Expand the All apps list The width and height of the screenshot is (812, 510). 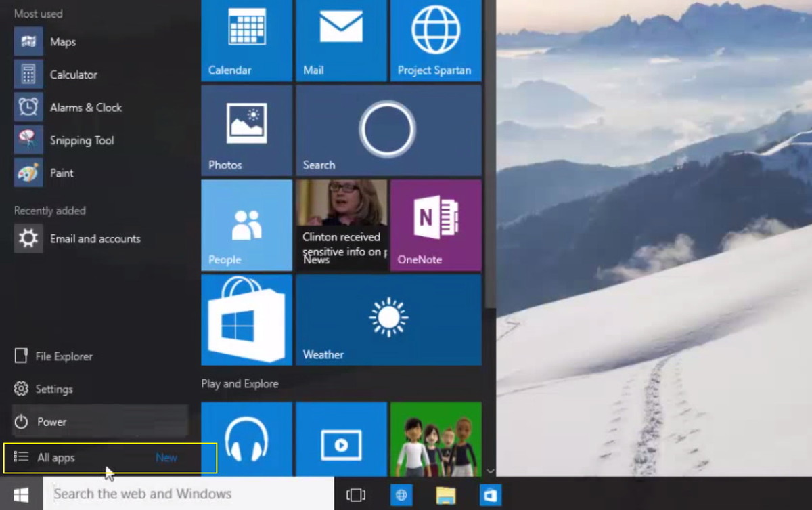(x=55, y=458)
